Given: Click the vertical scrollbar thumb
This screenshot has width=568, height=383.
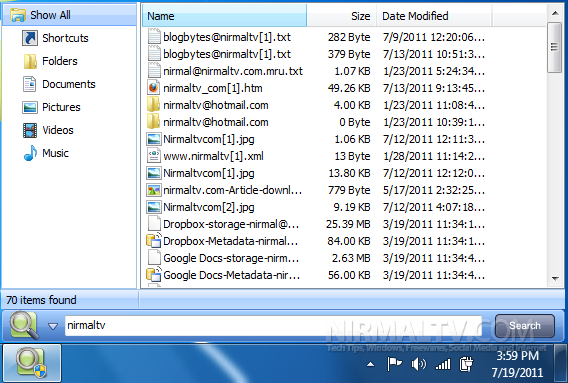Looking at the screenshot, I should (x=554, y=47).
